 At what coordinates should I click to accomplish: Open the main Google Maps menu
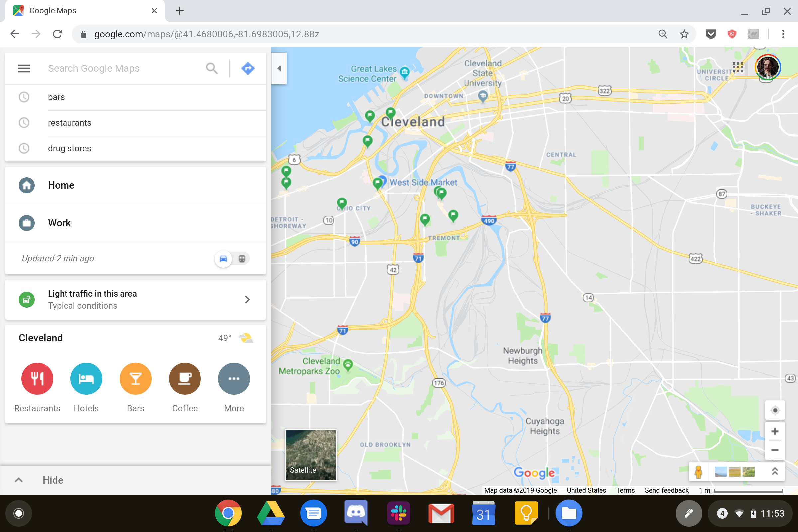[x=24, y=68]
